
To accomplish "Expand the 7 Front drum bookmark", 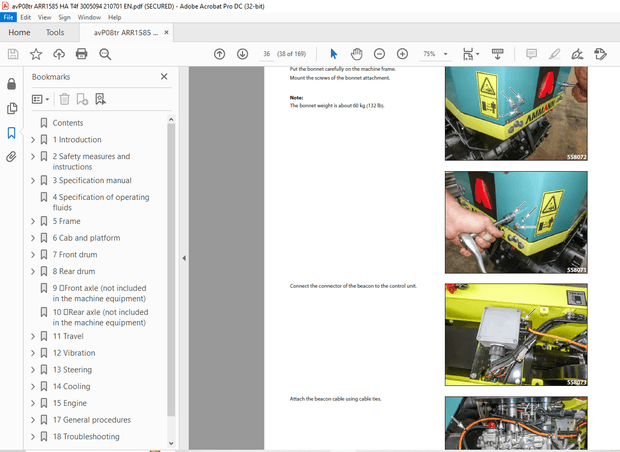I will (x=33, y=255).
